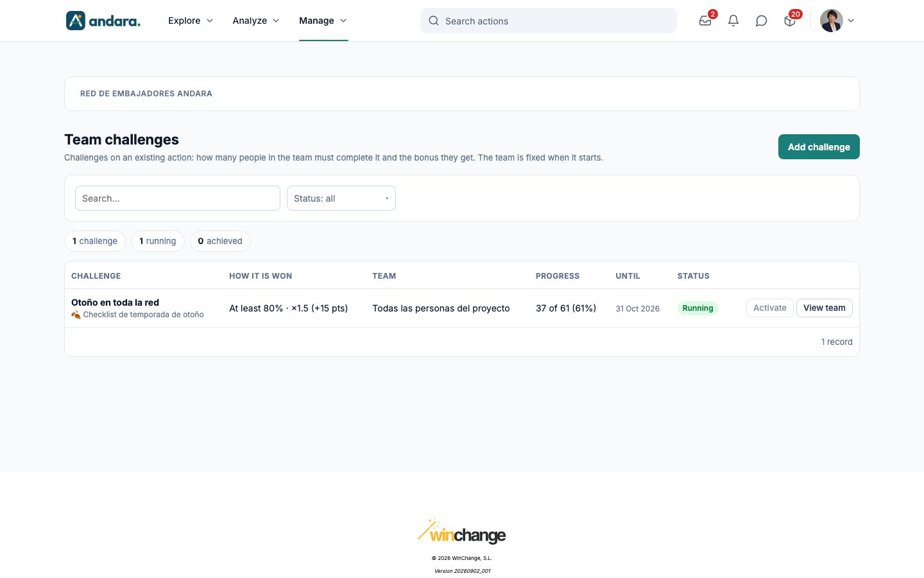This screenshot has width=924, height=578.
Task: Click the Team challenges heading
Action: click(121, 140)
